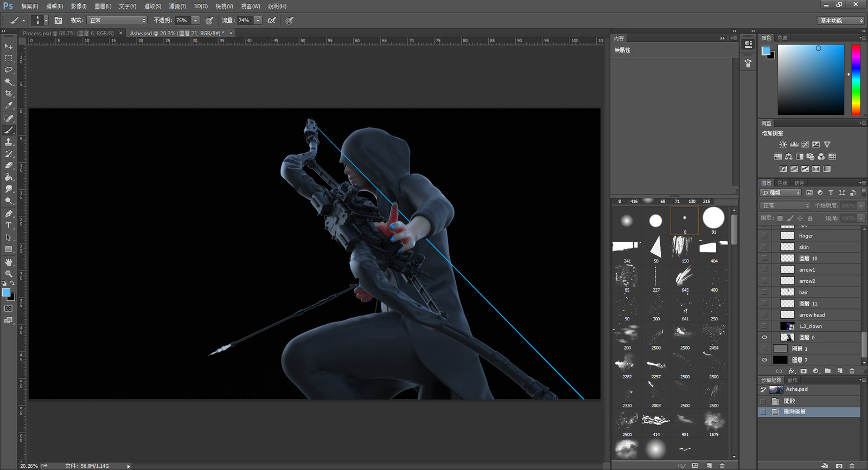The width and height of the screenshot is (868, 470).
Task: Open the tool preset picker arrow
Action: pyautogui.click(x=23, y=21)
